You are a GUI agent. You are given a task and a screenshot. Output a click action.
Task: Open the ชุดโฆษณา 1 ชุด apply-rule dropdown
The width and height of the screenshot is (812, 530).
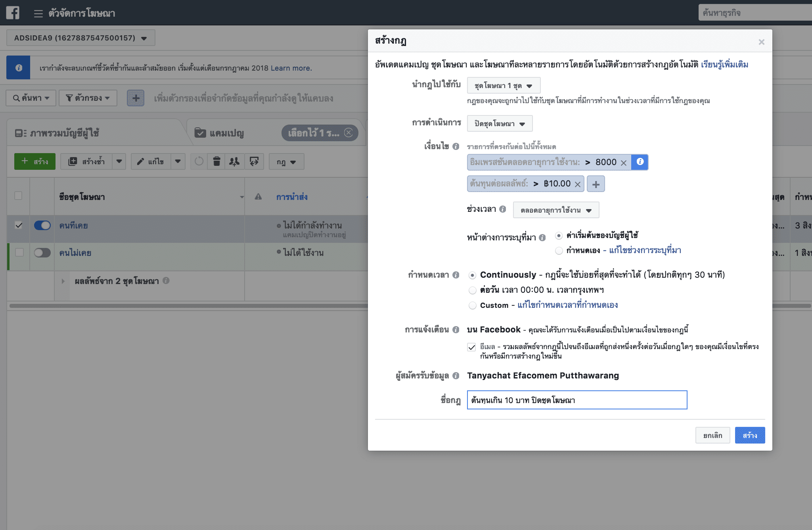coord(503,86)
